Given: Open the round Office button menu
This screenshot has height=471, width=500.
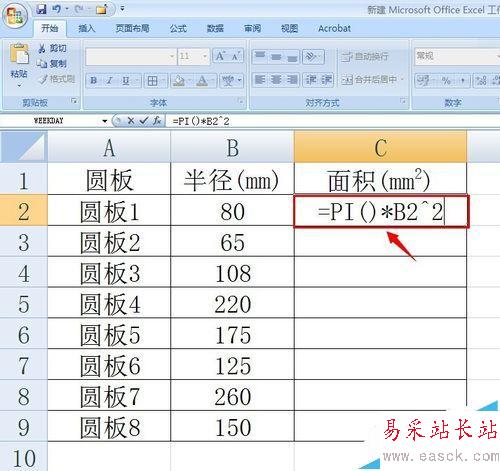Looking at the screenshot, I should pyautogui.click(x=15, y=16).
